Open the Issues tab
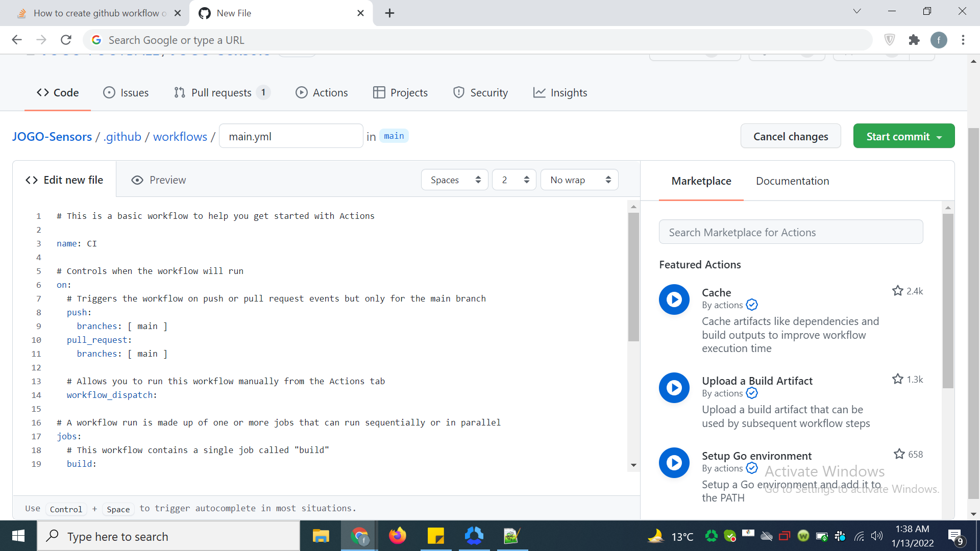The image size is (980, 551). point(126,92)
